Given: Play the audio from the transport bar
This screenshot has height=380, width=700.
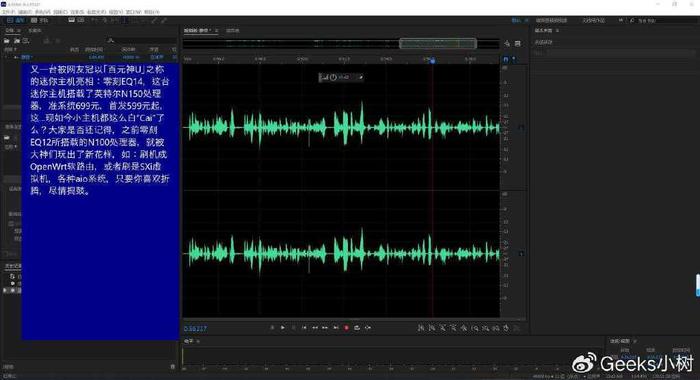Looking at the screenshot, I should (x=283, y=328).
